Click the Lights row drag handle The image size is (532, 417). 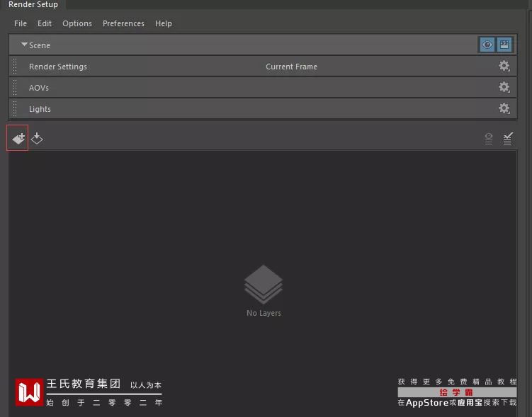coord(15,109)
